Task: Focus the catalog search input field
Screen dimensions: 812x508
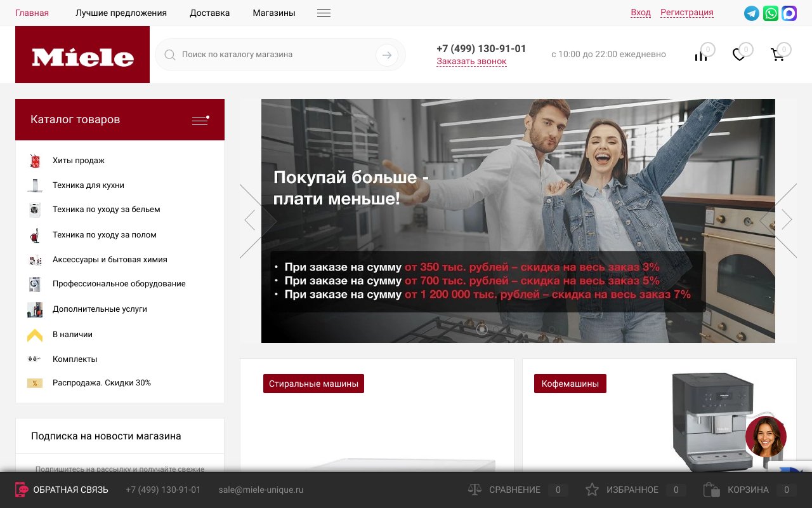Action: 276,55
